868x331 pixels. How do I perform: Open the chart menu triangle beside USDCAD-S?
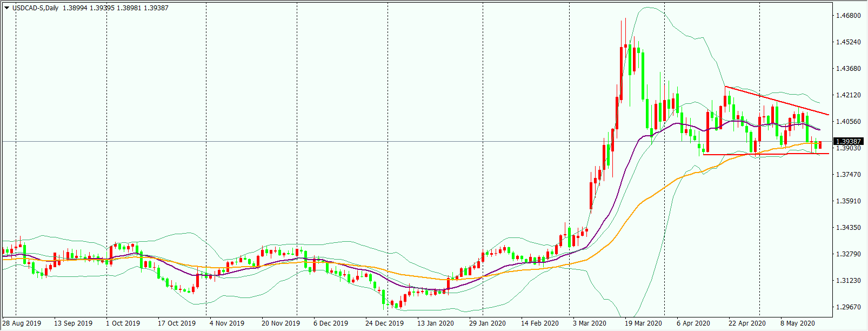click(6, 8)
